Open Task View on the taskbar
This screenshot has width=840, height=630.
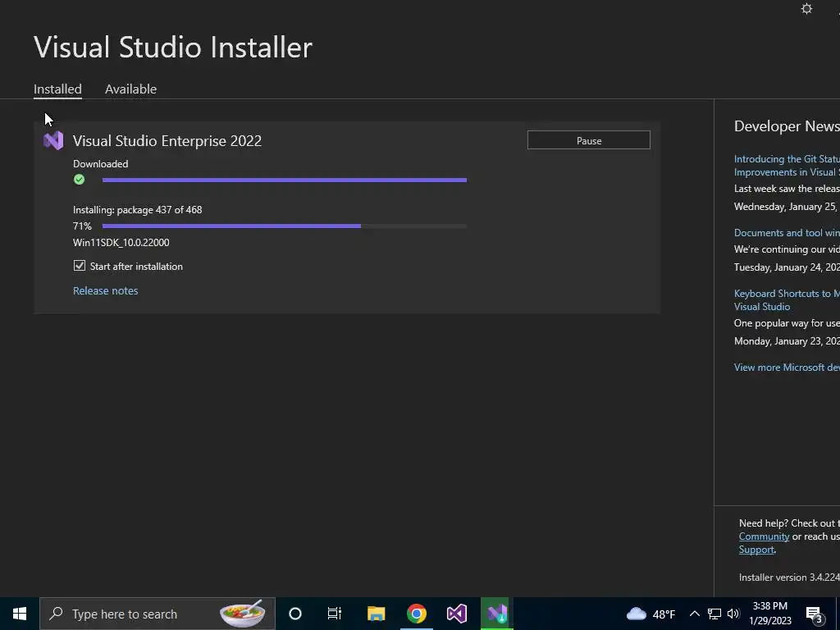click(x=335, y=614)
